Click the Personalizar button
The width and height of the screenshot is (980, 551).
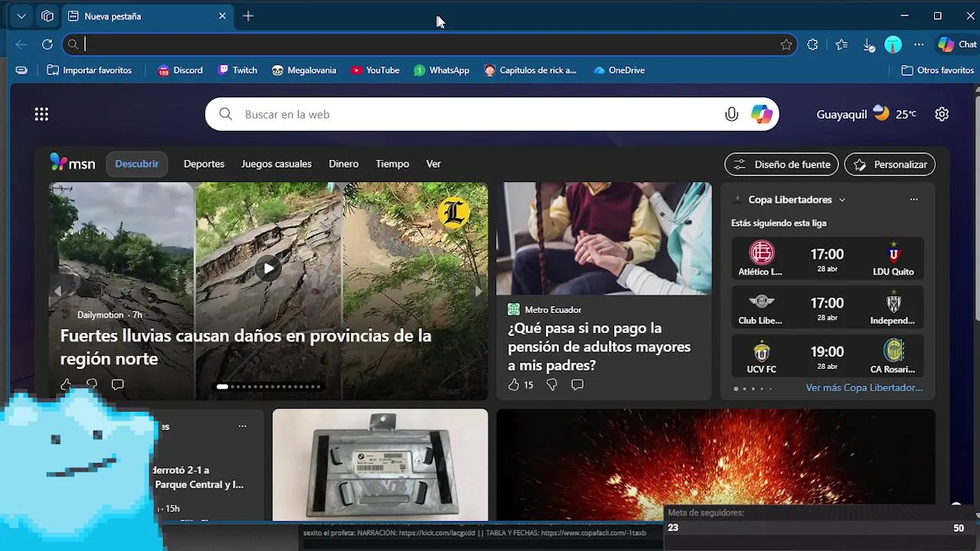(x=890, y=165)
